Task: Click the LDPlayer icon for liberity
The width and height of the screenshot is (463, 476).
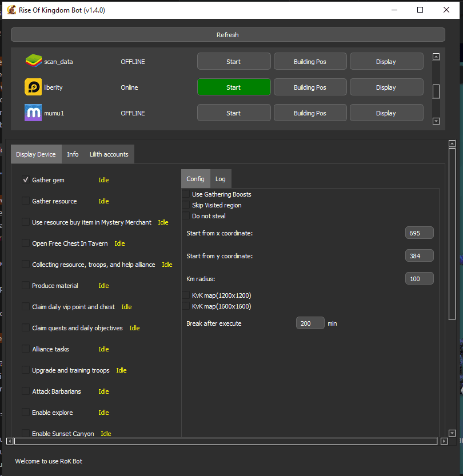Action: click(x=33, y=87)
